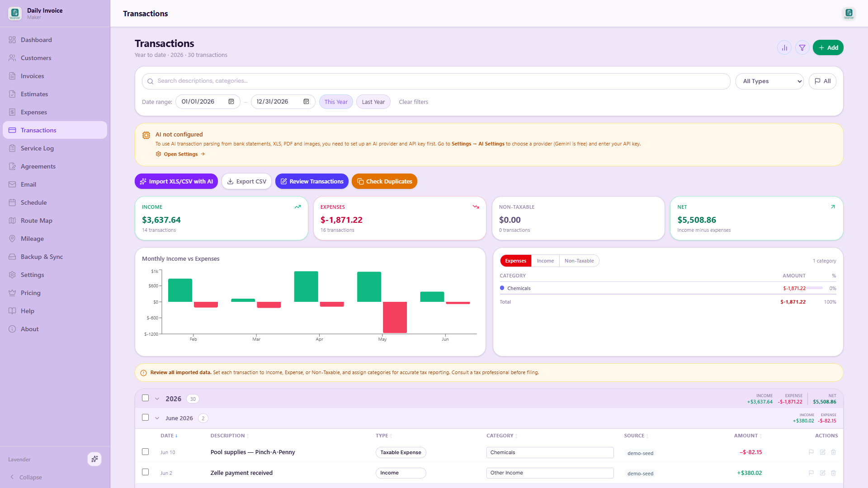Go to Invoices in sidebar

pyautogui.click(x=55, y=76)
